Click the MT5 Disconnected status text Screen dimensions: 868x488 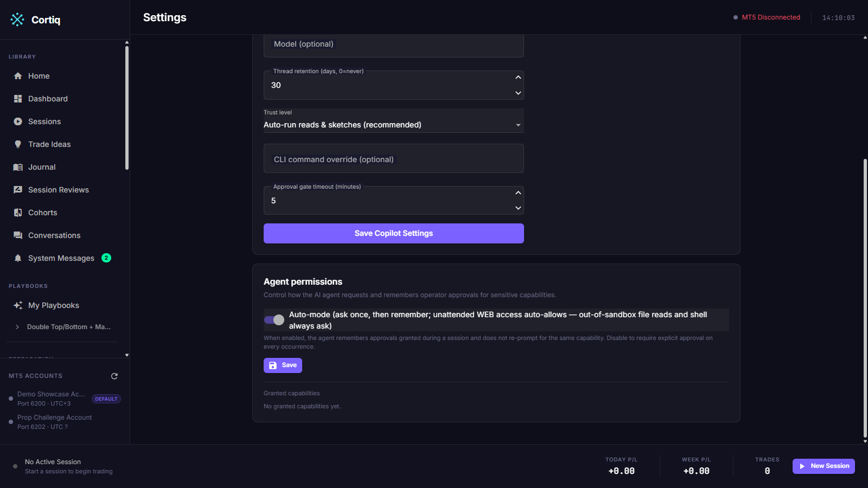pos(771,17)
